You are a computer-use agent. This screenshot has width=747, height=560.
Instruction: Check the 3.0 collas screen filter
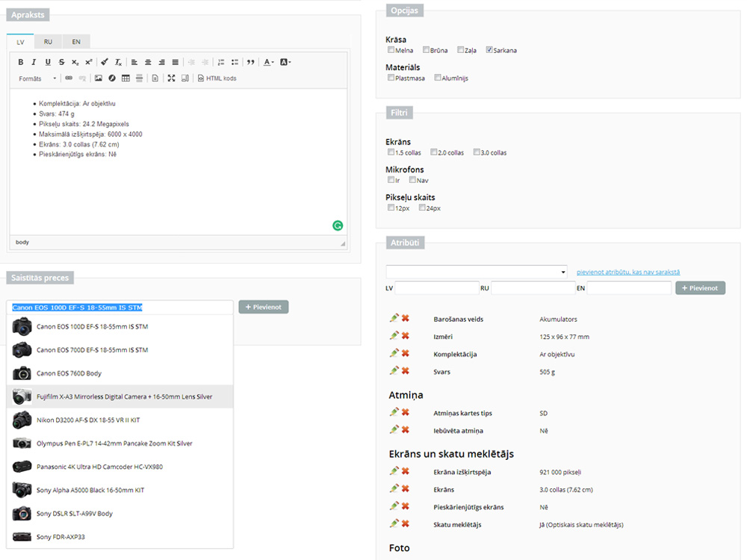[477, 152]
